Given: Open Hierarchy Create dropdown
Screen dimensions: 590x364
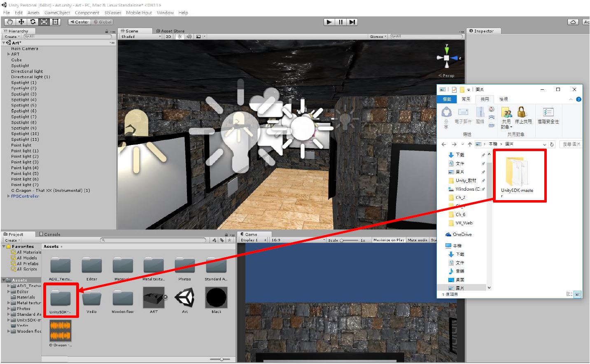Looking at the screenshot, I should 12,37.
